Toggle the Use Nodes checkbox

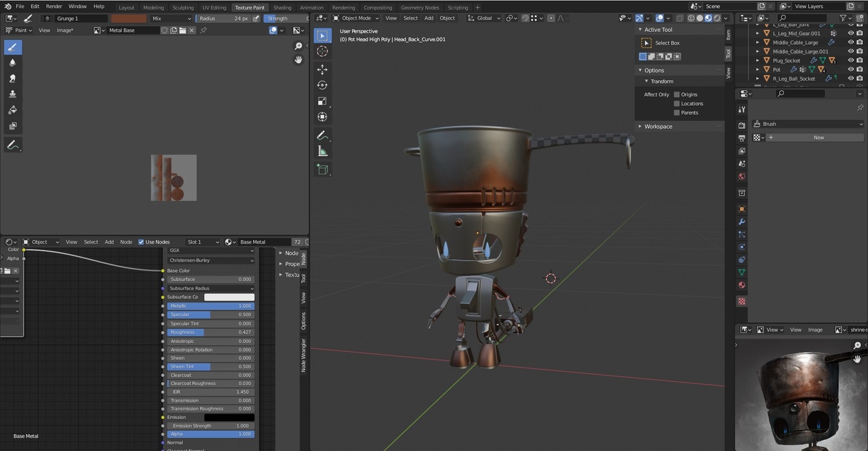point(141,242)
